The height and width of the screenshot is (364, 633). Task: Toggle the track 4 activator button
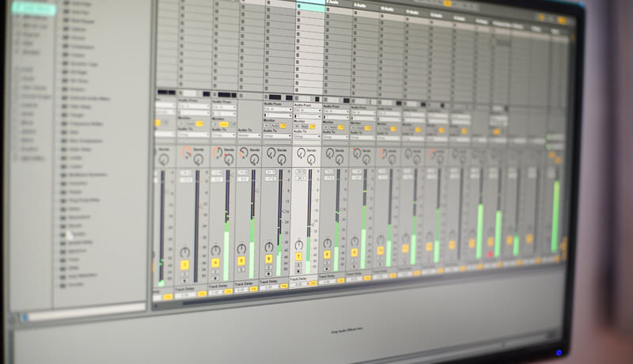(215, 263)
